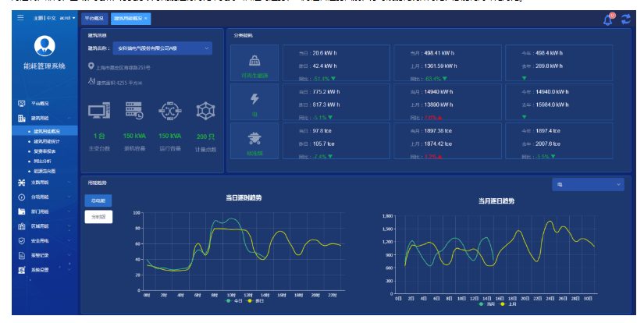
Task: Click the 200 只 metering points value
Action: click(x=206, y=137)
